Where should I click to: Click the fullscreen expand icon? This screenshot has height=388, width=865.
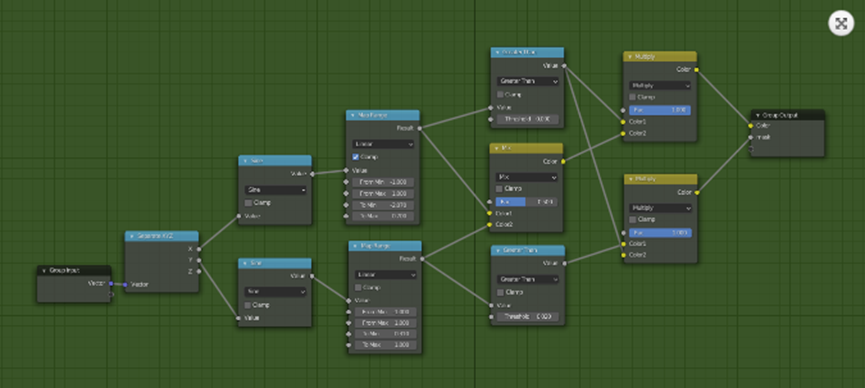(x=841, y=23)
